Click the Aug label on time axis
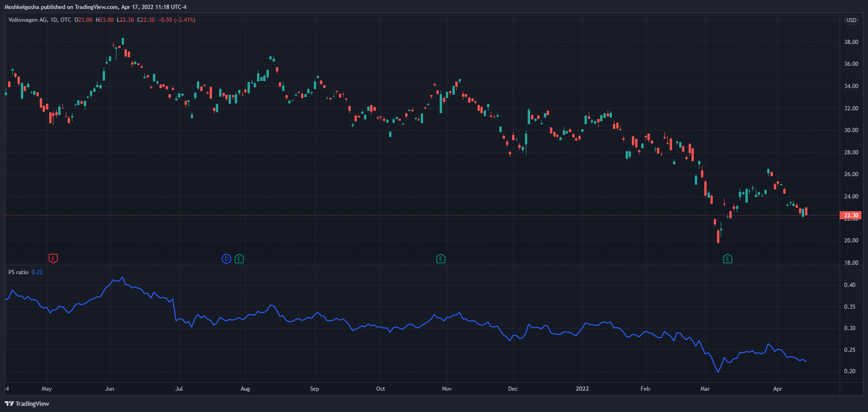The height and width of the screenshot is (412, 868). click(245, 389)
